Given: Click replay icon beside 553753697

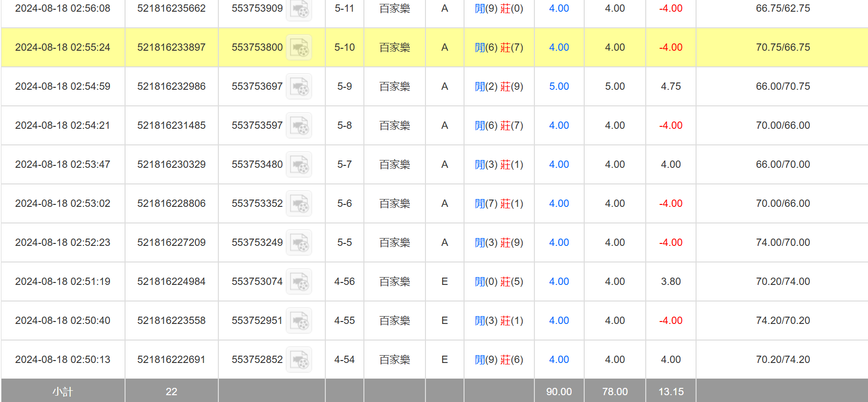Looking at the screenshot, I should click(x=299, y=87).
